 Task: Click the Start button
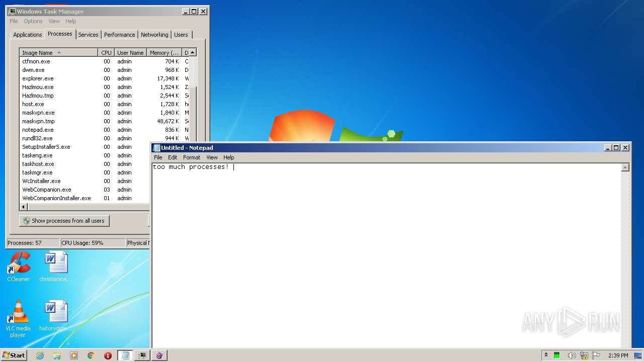tap(14, 355)
